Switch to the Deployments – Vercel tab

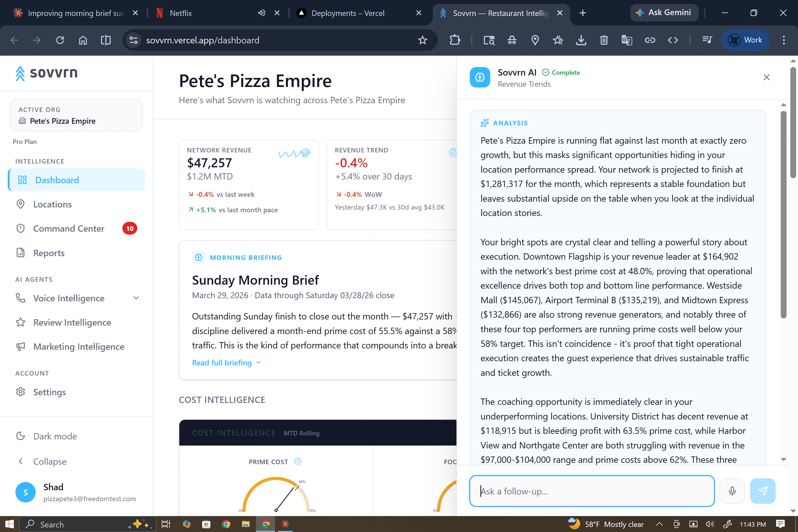click(x=348, y=13)
